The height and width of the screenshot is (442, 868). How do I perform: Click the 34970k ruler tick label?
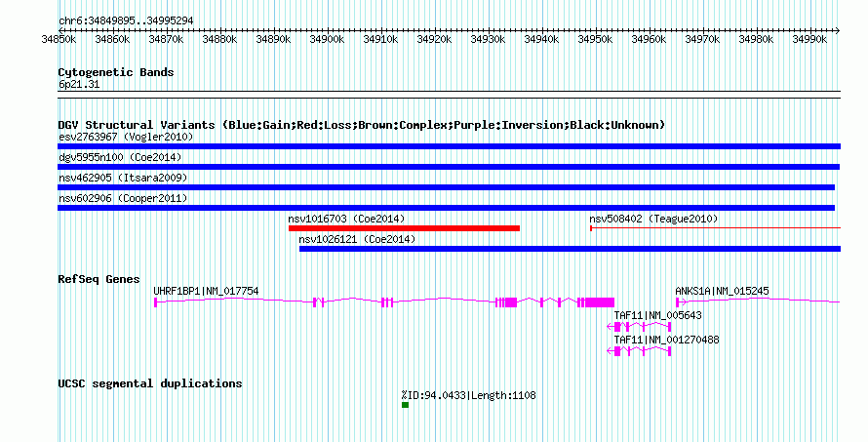703,39
